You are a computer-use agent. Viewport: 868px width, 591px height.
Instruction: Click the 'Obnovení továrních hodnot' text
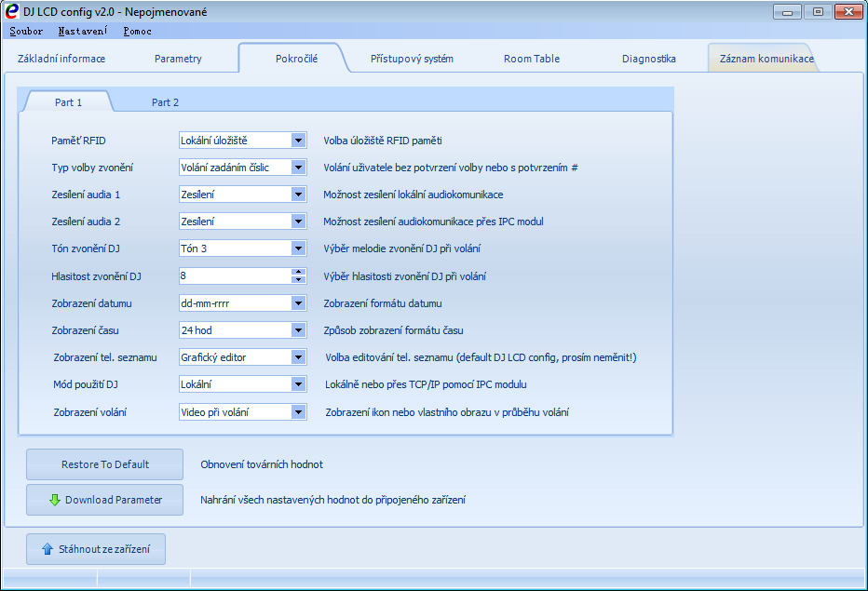coord(262,464)
